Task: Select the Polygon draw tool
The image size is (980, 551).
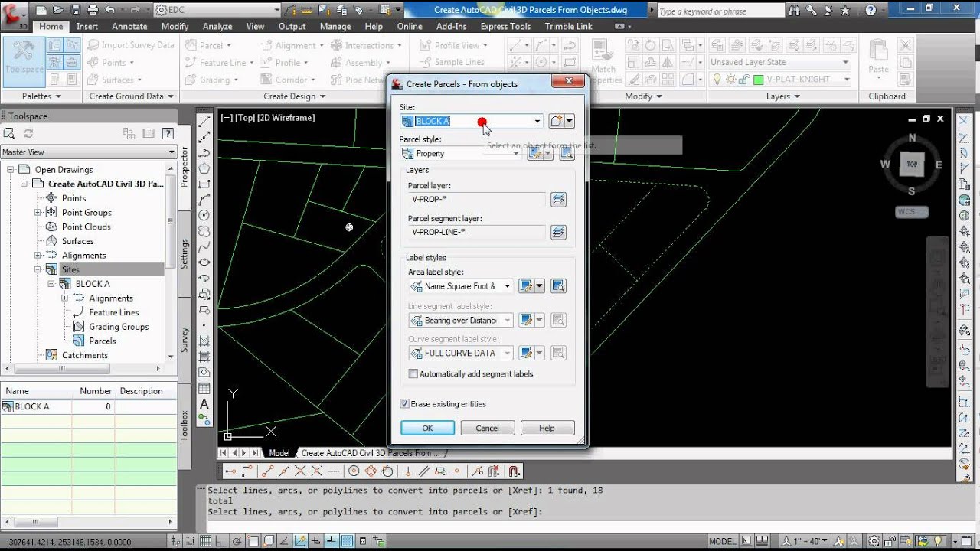Action: tap(204, 168)
